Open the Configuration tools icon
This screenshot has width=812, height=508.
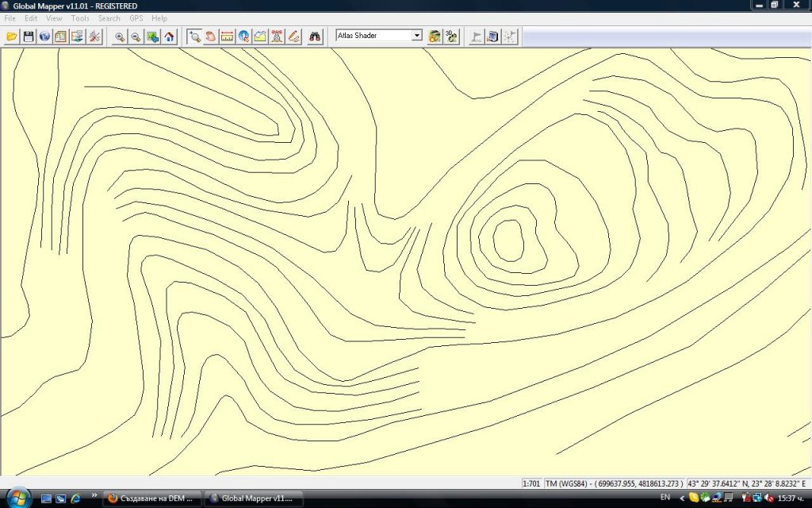coord(94,37)
